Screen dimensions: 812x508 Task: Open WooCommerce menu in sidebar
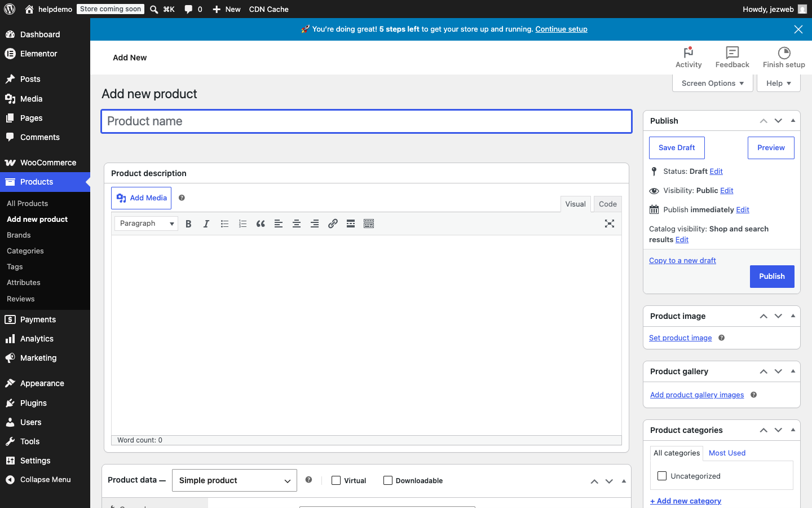click(45, 163)
